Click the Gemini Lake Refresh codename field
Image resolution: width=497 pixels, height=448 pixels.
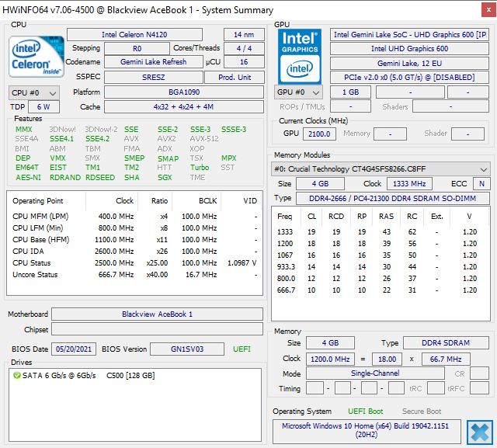(x=153, y=62)
